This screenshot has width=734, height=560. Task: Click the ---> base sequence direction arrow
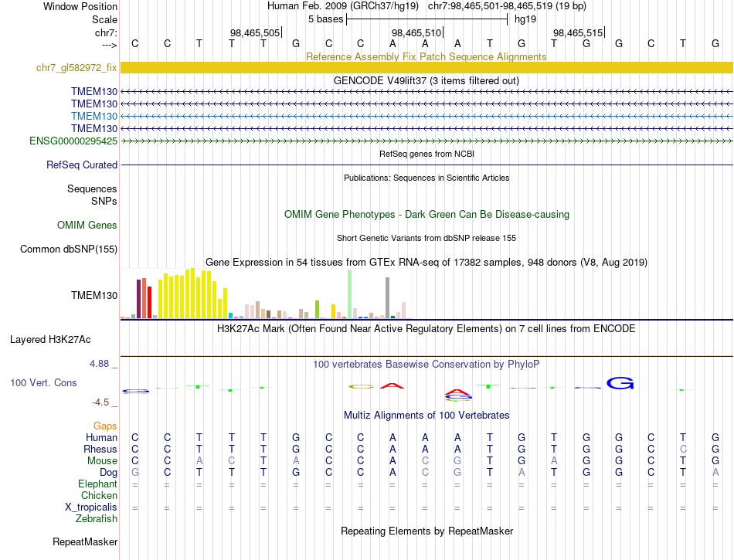pos(109,45)
